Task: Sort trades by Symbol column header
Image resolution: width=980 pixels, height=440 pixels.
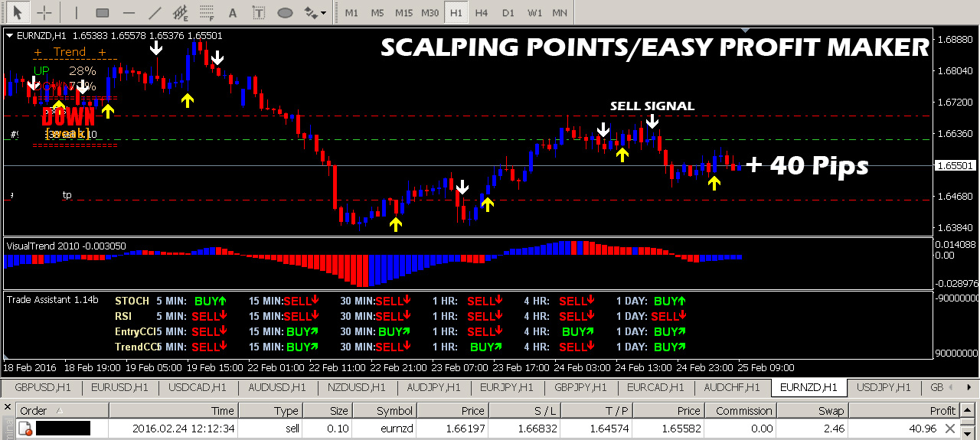Action: (384, 411)
